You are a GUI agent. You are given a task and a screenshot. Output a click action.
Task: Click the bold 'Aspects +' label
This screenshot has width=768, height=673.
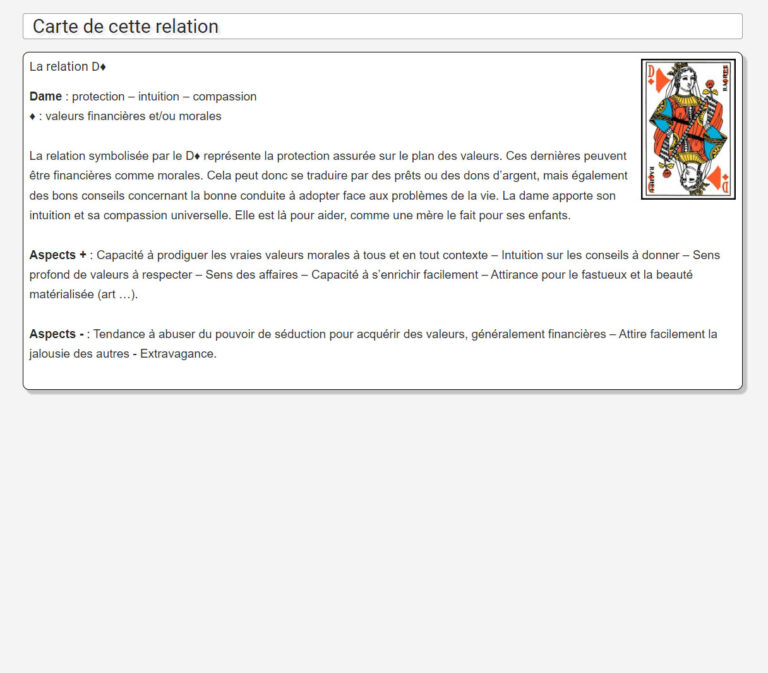pos(58,255)
